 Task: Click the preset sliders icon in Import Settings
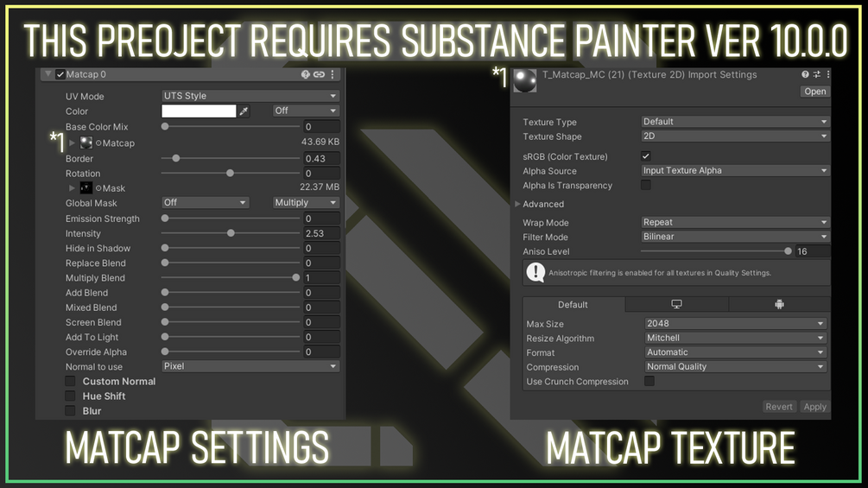[x=816, y=74]
